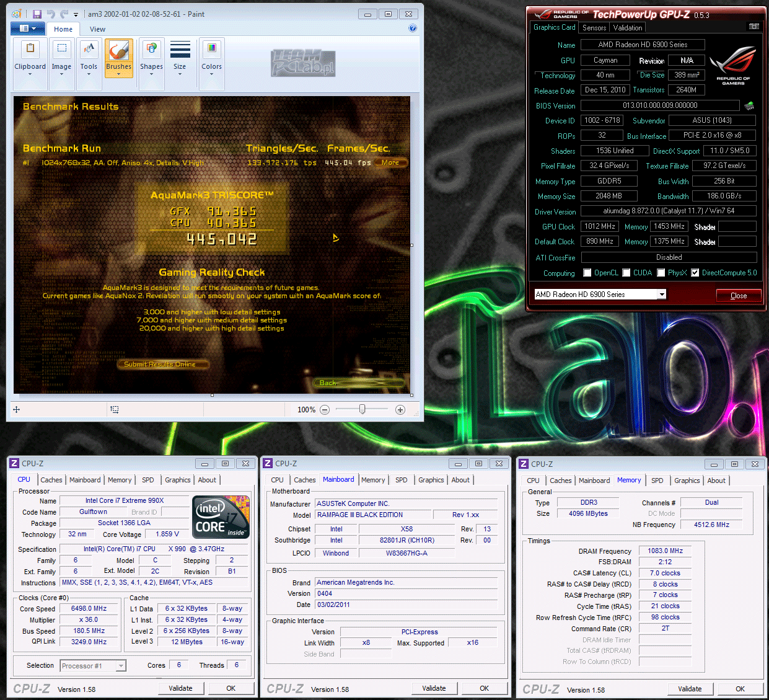Click the Undo arrow in Paint's title bar
This screenshot has width=769, height=700.
click(x=51, y=14)
